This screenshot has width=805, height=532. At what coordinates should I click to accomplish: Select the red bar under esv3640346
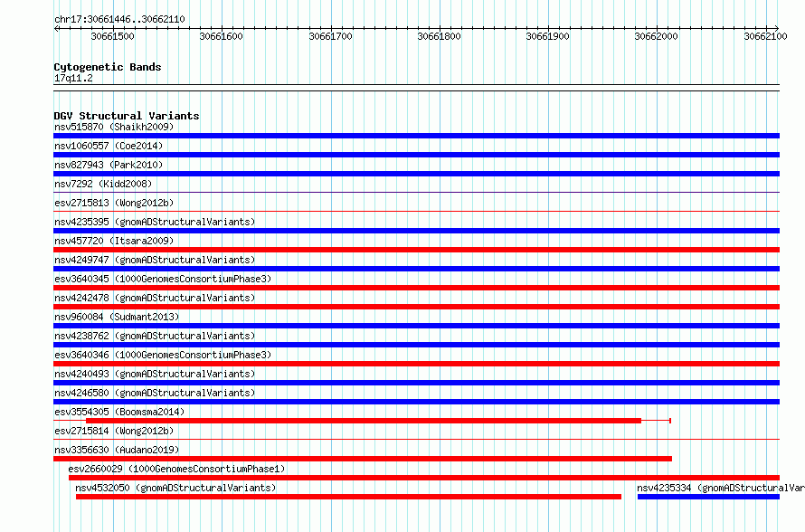(x=416, y=364)
